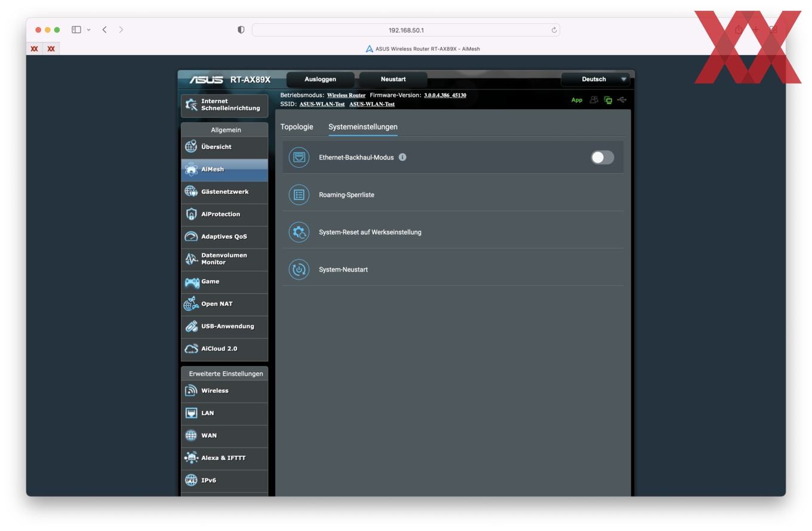Viewport: 812px width, 531px height.
Task: Open firmware version 3.0.0.4.386_45130 link
Action: (445, 96)
